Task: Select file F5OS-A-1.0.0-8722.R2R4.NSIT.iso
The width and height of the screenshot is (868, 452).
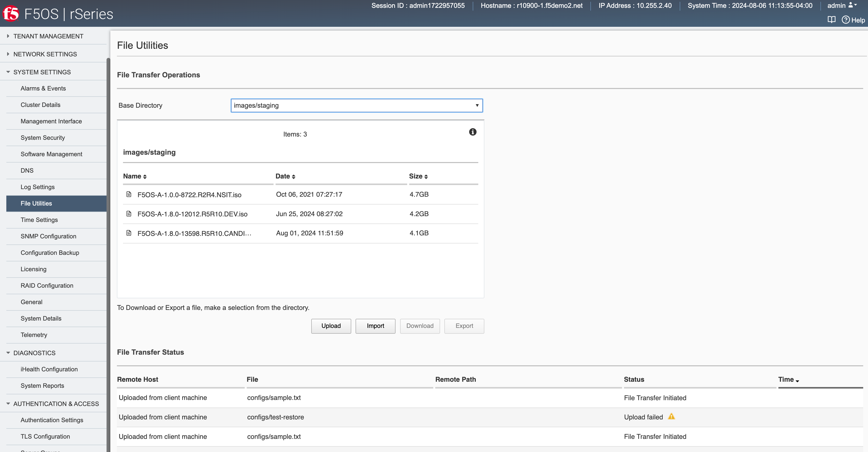Action: pyautogui.click(x=189, y=195)
